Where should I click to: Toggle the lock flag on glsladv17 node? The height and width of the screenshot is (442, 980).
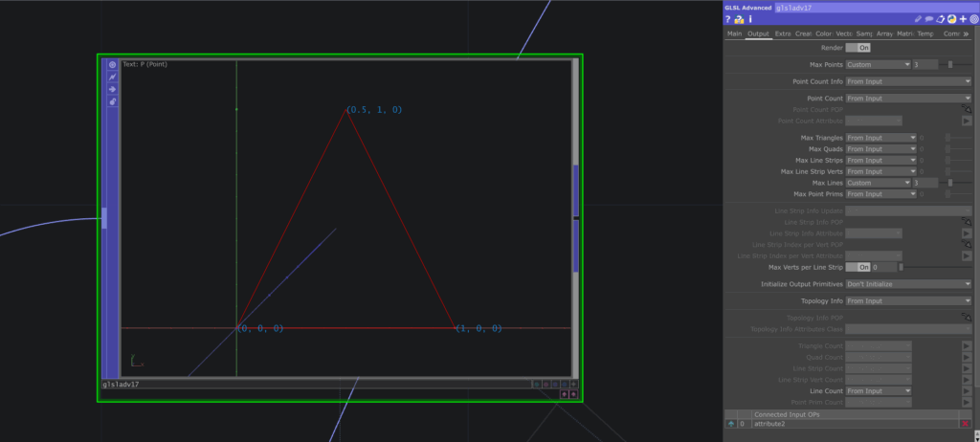112,101
